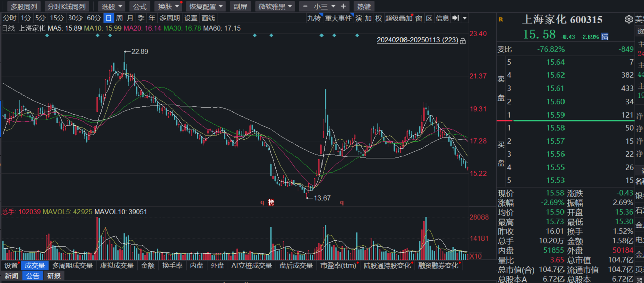Open the small triangle menu at toolbar end

464,18
